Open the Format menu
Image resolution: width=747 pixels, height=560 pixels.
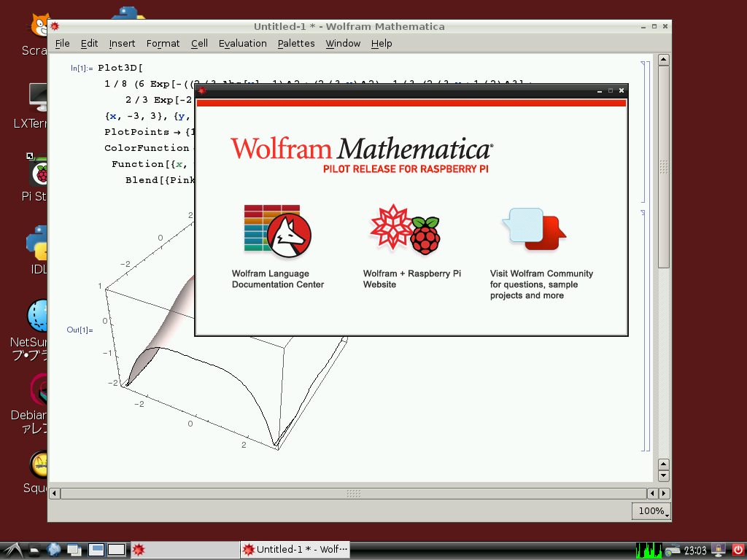click(x=163, y=43)
